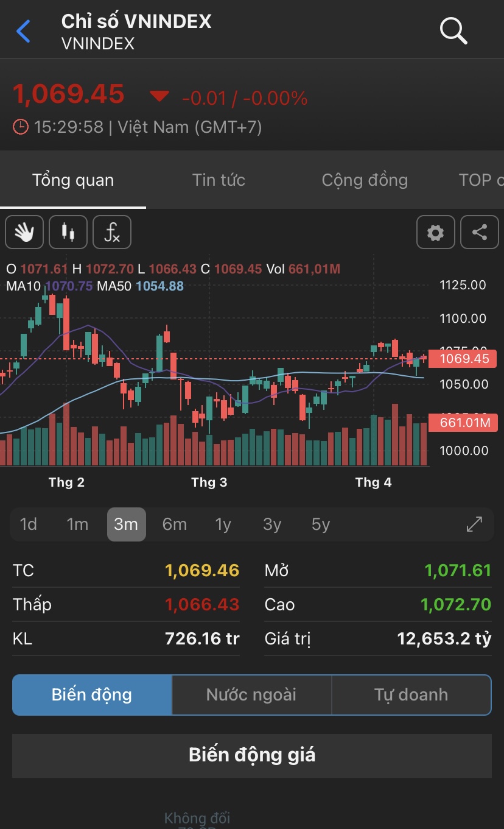Tap the Biến động giá header
Image resolution: width=504 pixels, height=829 pixels.
coord(252,755)
